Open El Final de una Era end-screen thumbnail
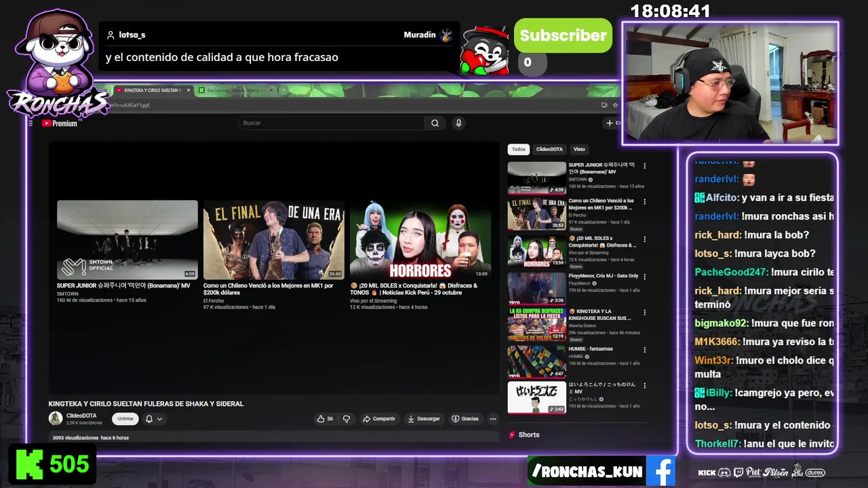This screenshot has width=868, height=488. pos(274,240)
